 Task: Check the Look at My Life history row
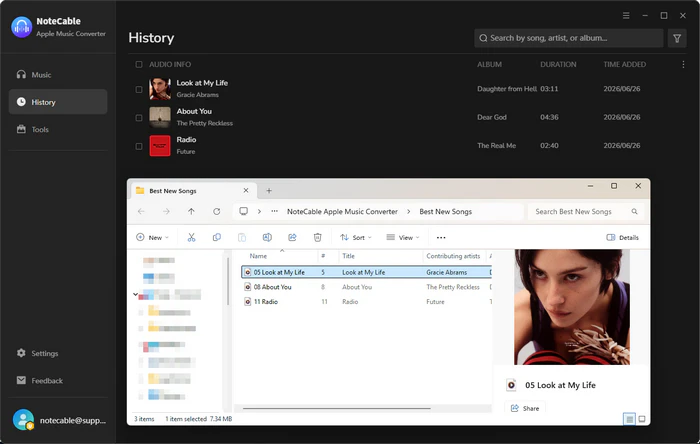point(139,89)
